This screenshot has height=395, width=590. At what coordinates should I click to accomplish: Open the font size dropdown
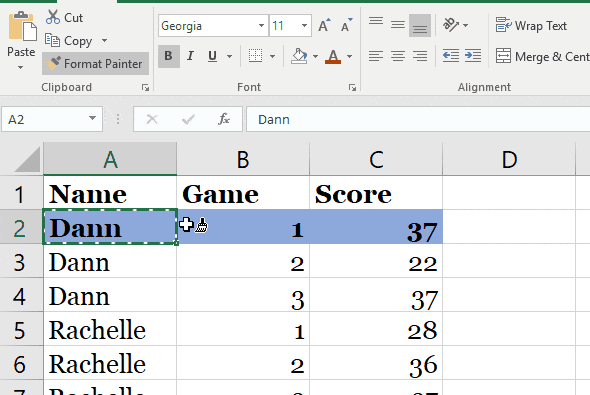point(304,26)
